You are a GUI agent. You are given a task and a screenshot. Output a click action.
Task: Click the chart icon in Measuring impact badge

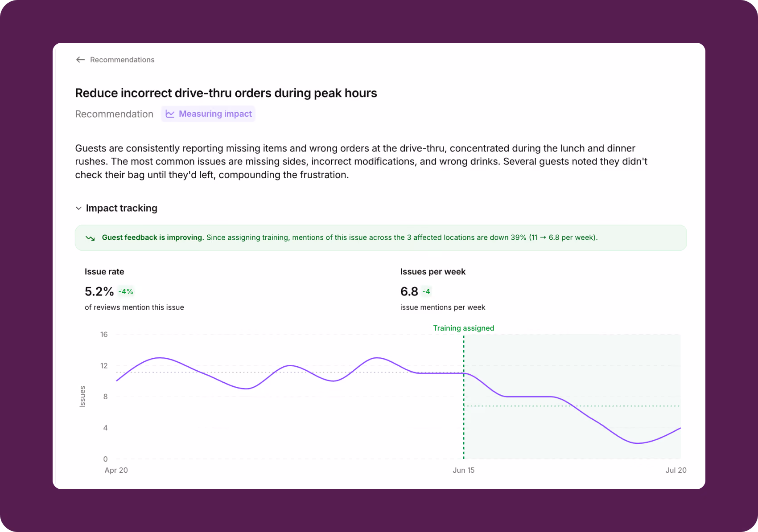(170, 114)
